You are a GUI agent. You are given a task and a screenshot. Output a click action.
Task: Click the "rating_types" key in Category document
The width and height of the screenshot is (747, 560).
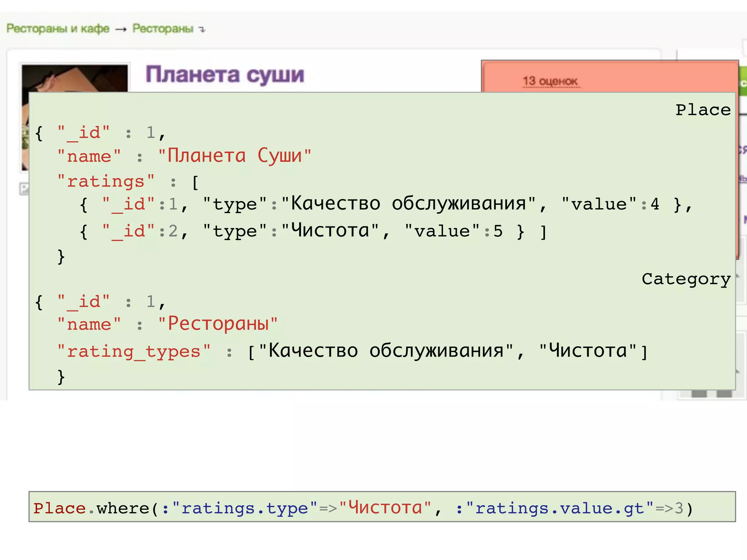(x=134, y=351)
